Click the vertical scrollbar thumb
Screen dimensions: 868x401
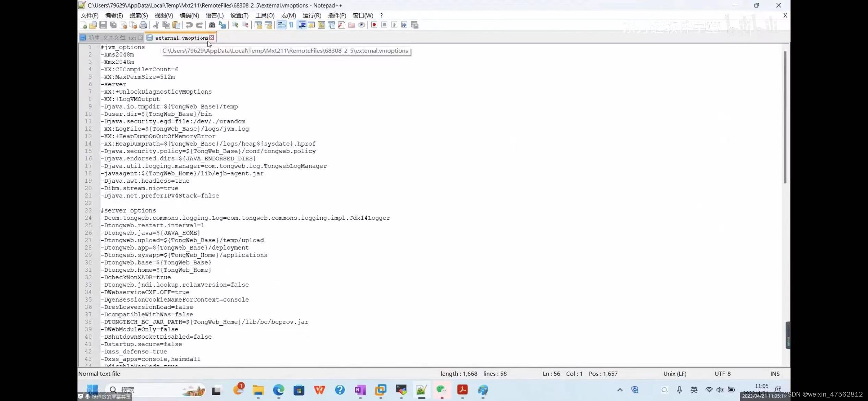[x=785, y=117]
